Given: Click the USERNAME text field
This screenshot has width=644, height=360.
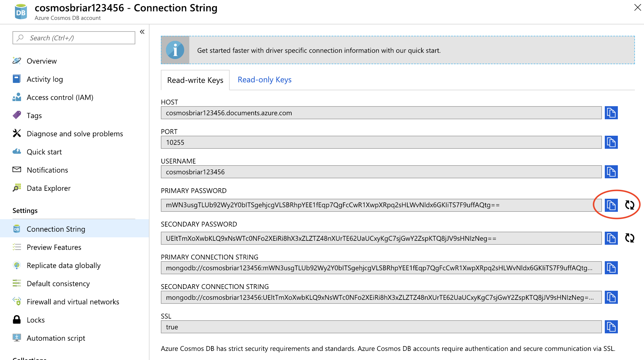Looking at the screenshot, I should point(381,172).
